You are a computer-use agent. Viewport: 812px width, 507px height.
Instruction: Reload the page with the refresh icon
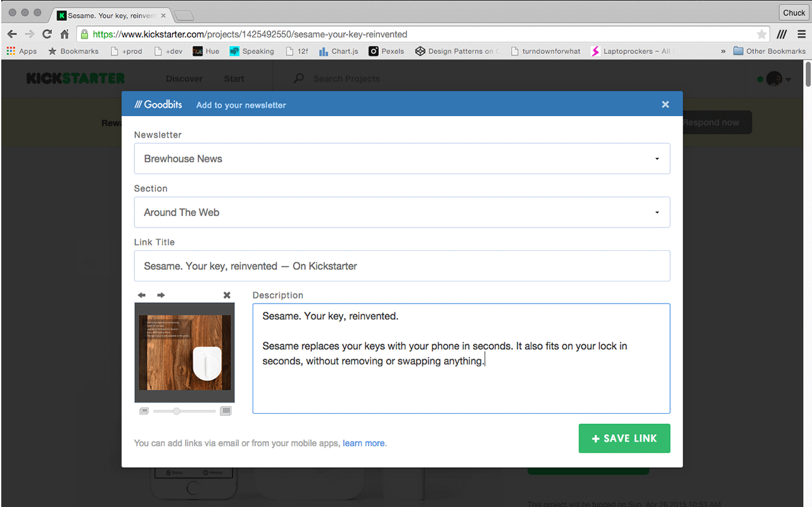47,34
